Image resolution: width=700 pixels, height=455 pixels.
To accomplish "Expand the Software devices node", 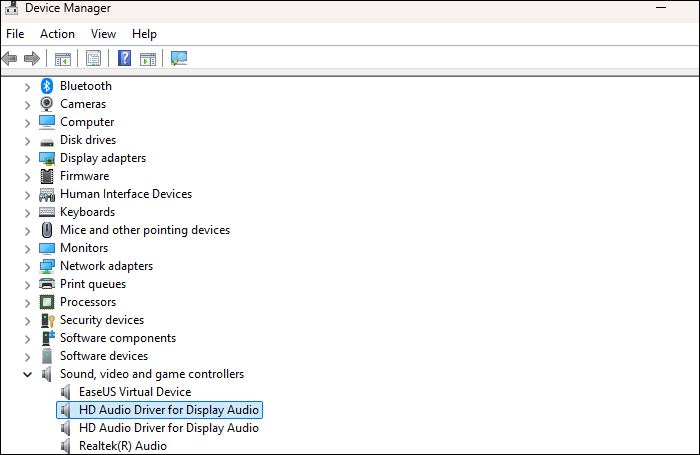I will coord(27,357).
